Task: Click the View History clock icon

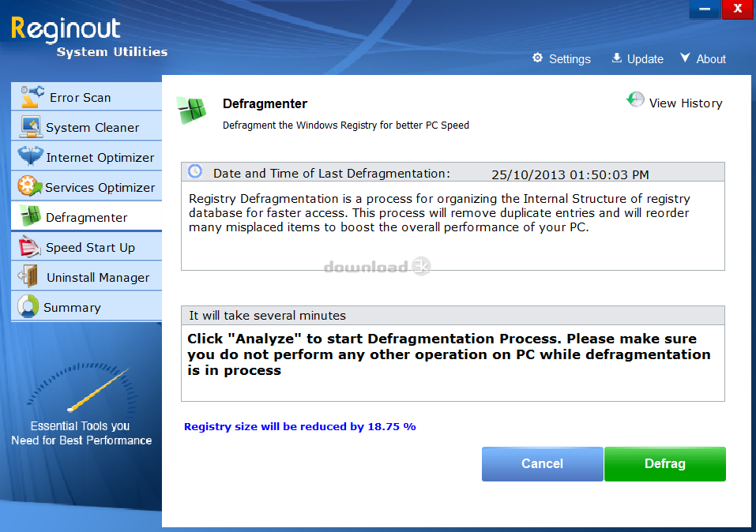Action: [x=635, y=100]
